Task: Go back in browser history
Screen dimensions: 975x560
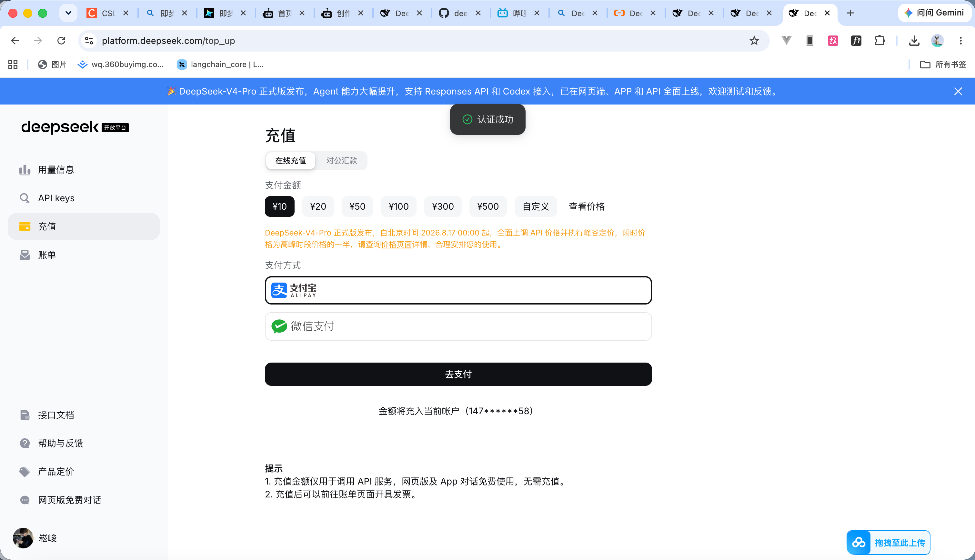Action: point(15,40)
